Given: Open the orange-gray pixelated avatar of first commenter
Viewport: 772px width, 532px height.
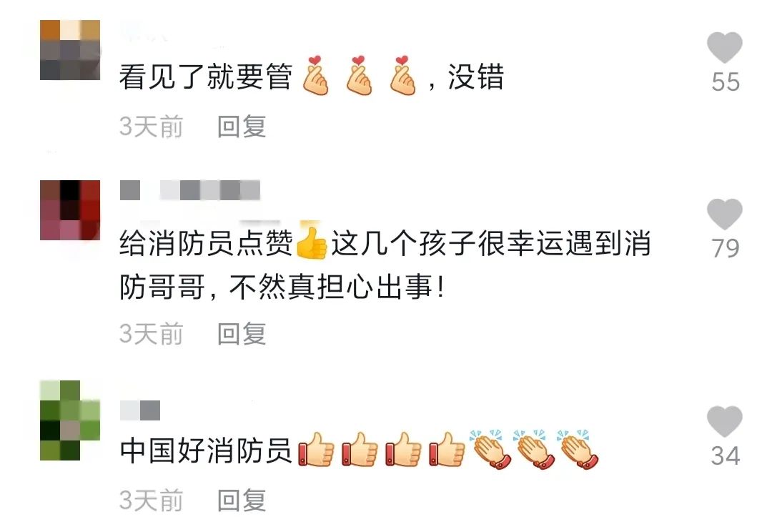Looking at the screenshot, I should (x=70, y=50).
